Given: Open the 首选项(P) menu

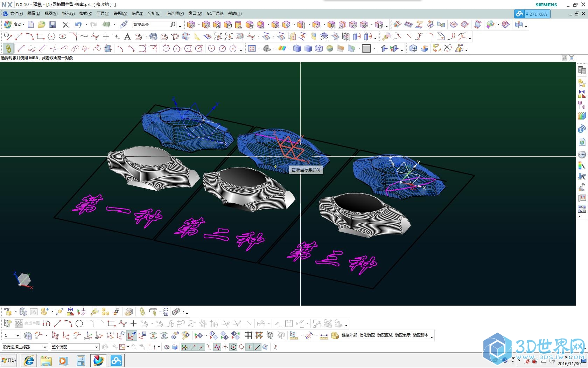Looking at the screenshot, I should (x=175, y=13).
